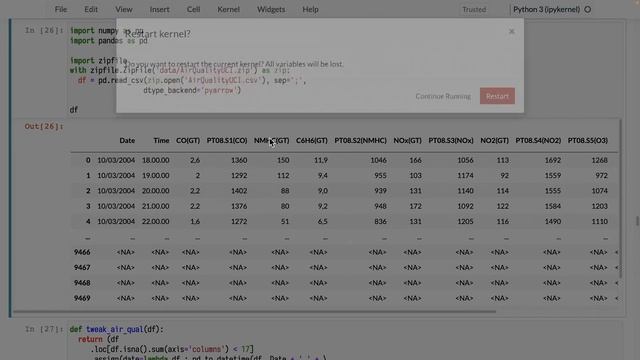Open the Insert menu
Image resolution: width=640 pixels, height=360 pixels.
159,9
